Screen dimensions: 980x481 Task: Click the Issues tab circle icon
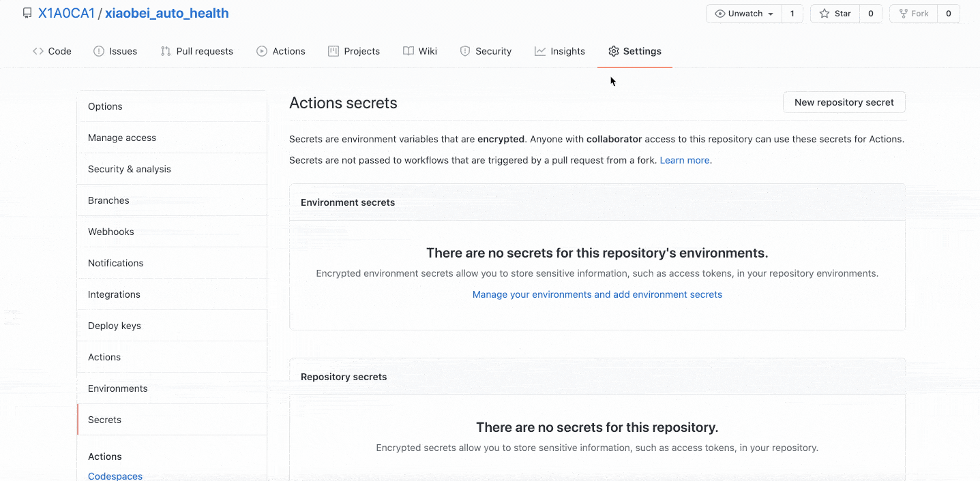99,51
